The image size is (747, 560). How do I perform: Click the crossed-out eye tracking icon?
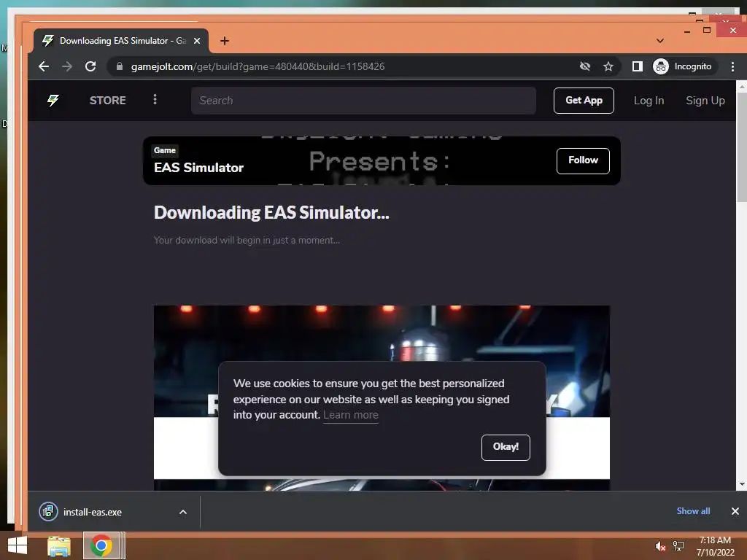point(585,66)
